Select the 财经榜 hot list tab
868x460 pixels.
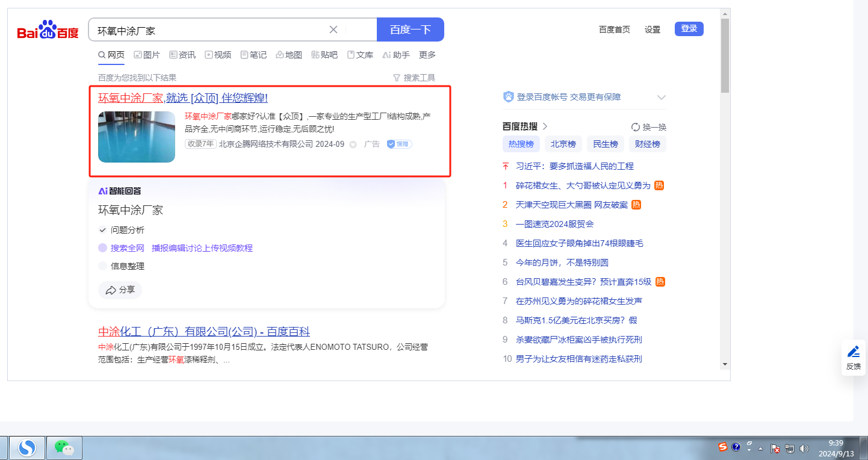pos(648,144)
